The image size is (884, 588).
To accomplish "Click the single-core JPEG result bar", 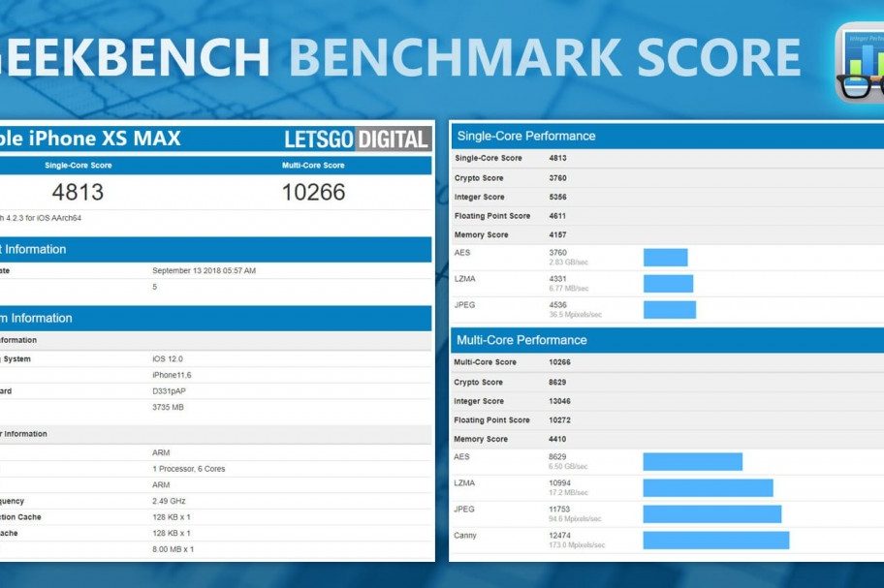I will coord(669,310).
